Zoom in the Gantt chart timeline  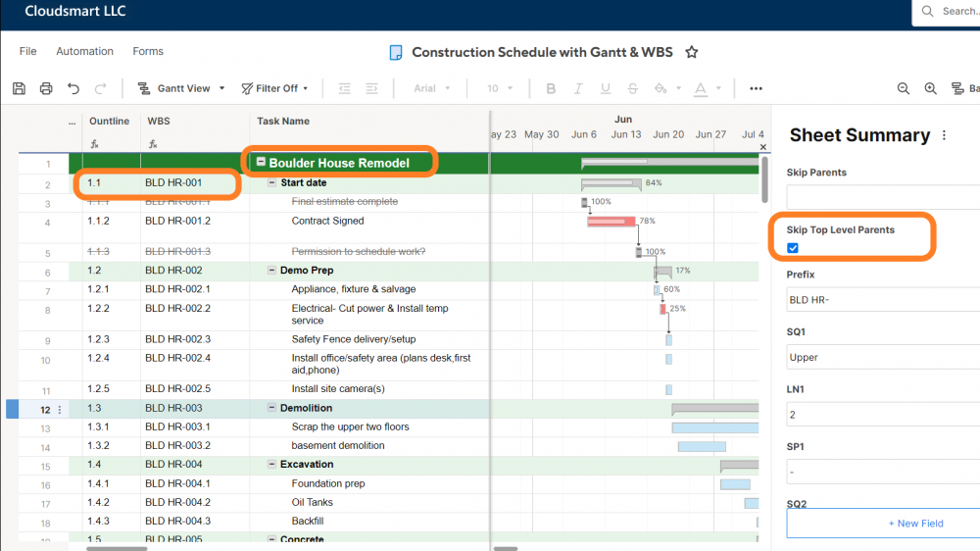pyautogui.click(x=931, y=88)
